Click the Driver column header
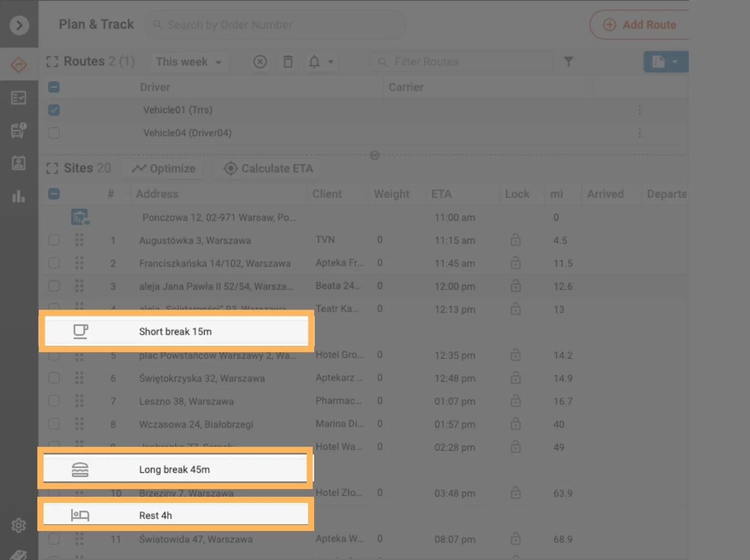This screenshot has height=560, width=750. pyautogui.click(x=155, y=87)
